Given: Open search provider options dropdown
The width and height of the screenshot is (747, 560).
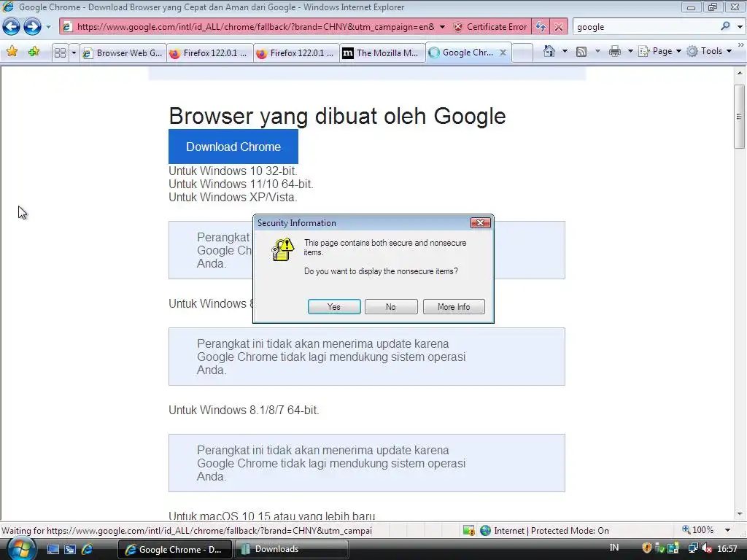Looking at the screenshot, I should tap(740, 27).
